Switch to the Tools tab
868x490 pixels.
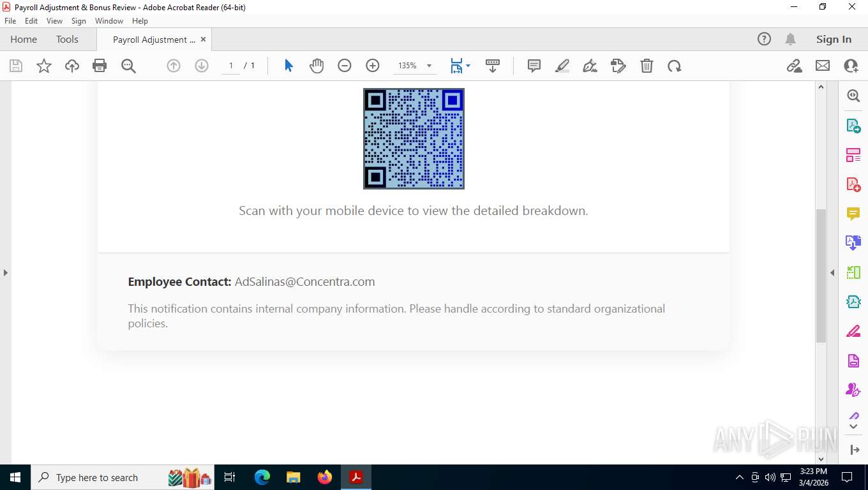pyautogui.click(x=67, y=39)
